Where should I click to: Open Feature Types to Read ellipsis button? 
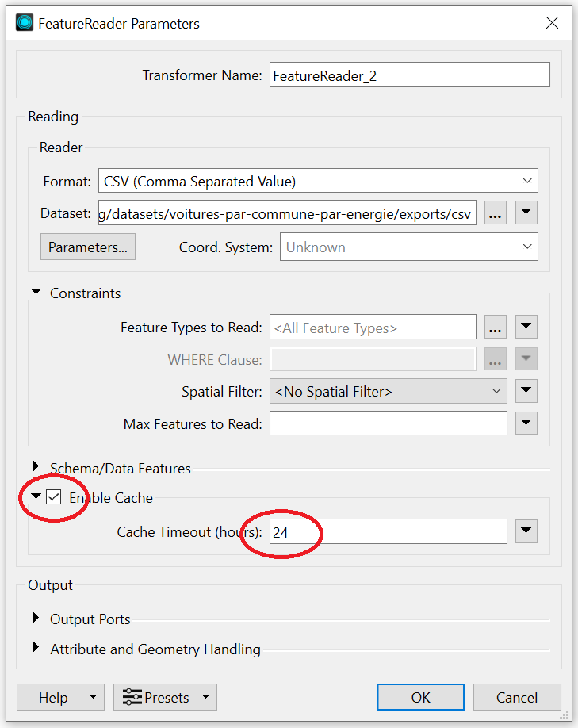495,327
